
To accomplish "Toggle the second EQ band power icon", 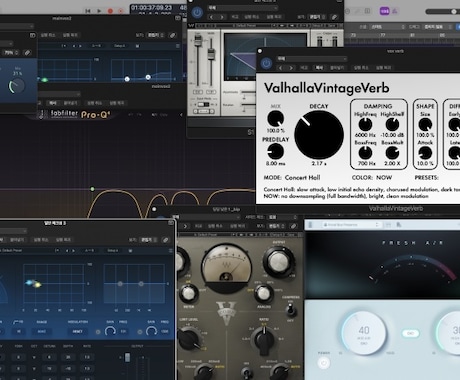I will [140, 332].
